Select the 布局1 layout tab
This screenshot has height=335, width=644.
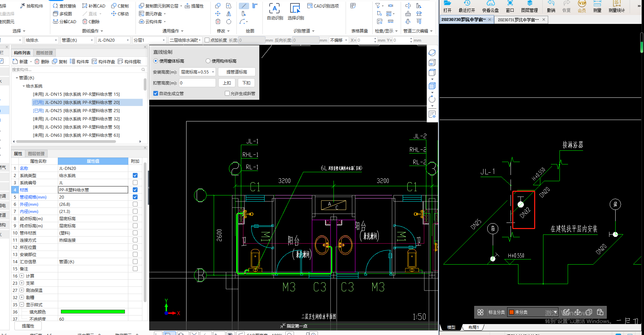473,327
